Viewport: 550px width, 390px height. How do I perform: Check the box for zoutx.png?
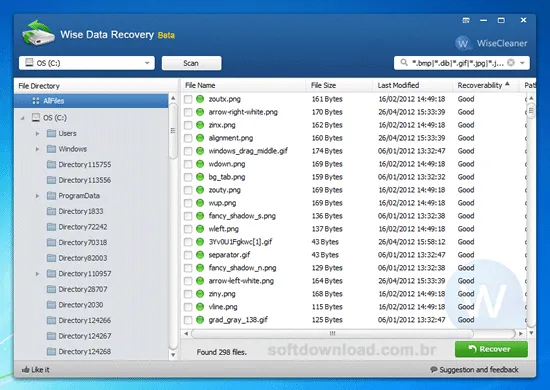[188, 99]
